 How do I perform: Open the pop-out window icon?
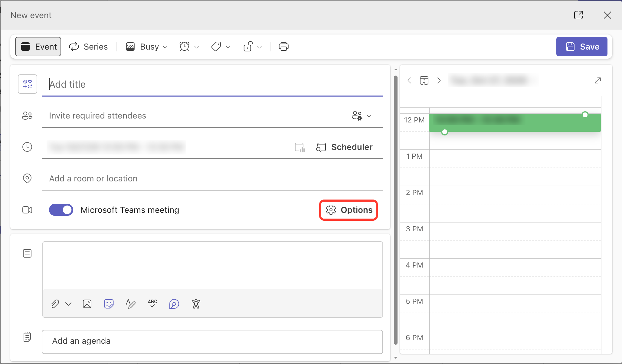[578, 15]
